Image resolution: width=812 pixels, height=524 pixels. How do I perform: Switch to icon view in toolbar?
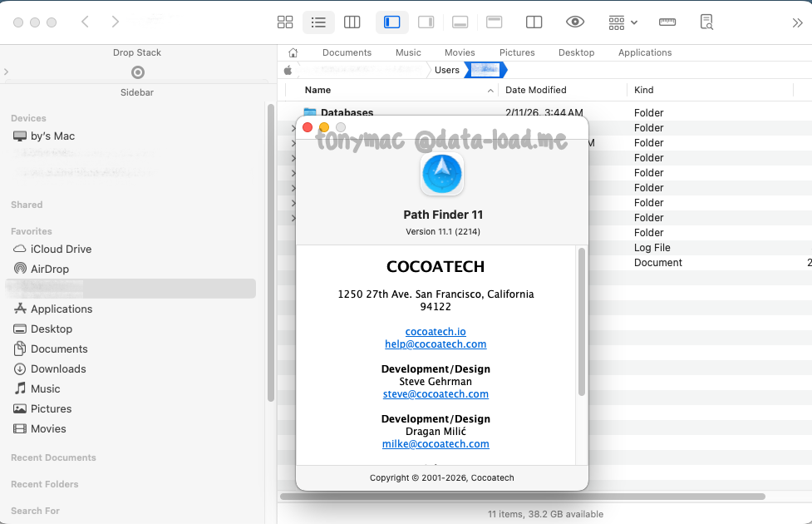coord(285,22)
